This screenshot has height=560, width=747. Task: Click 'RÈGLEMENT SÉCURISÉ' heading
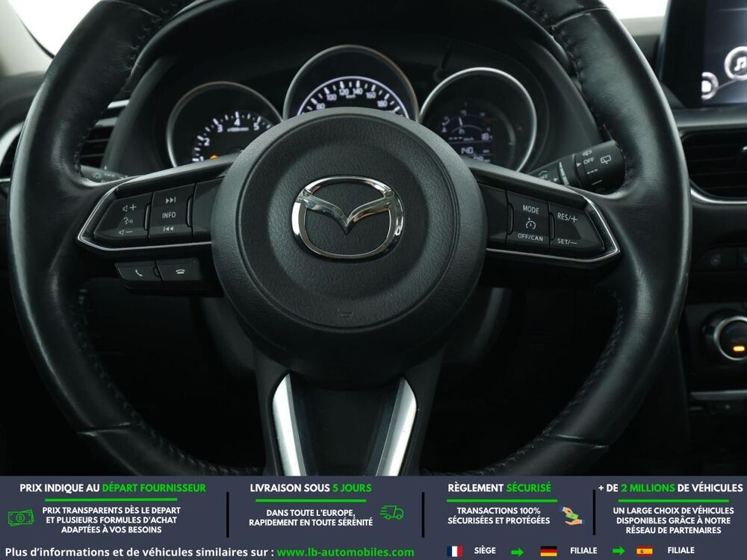click(x=499, y=488)
